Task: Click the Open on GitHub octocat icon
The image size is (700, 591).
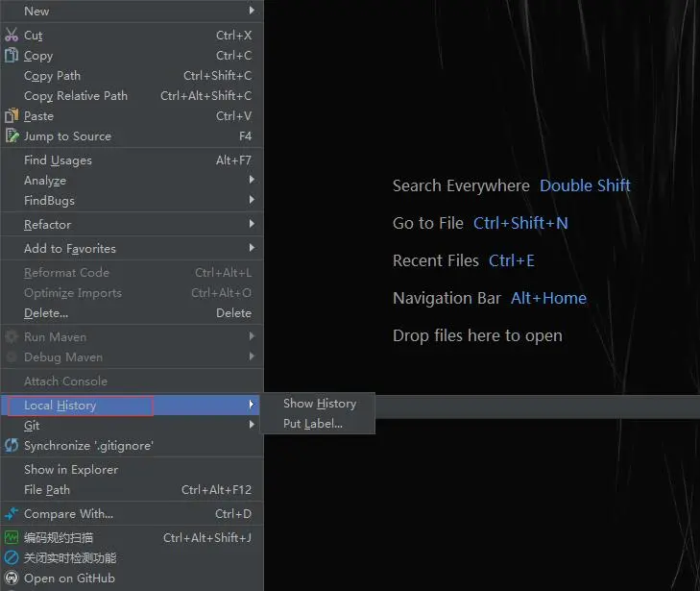Action: tap(12, 579)
